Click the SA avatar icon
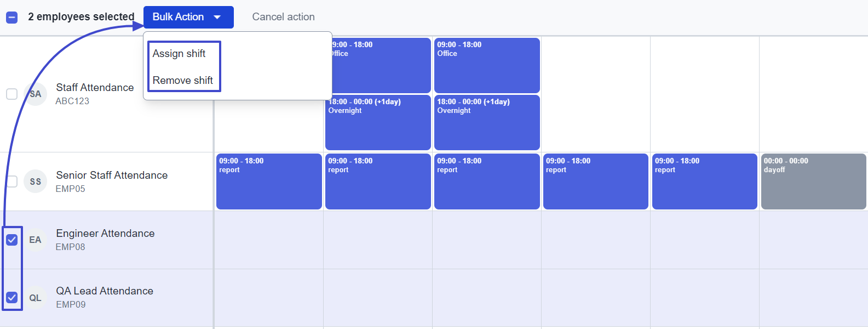 [x=36, y=94]
